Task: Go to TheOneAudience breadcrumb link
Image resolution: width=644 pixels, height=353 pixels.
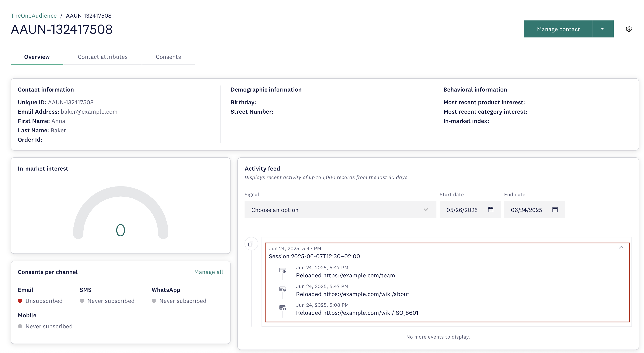Action: (x=34, y=16)
